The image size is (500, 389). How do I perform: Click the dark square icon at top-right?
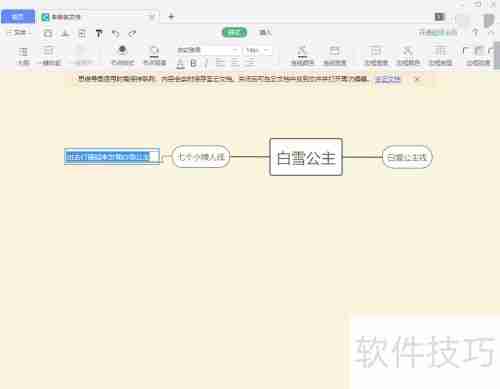pos(440,16)
